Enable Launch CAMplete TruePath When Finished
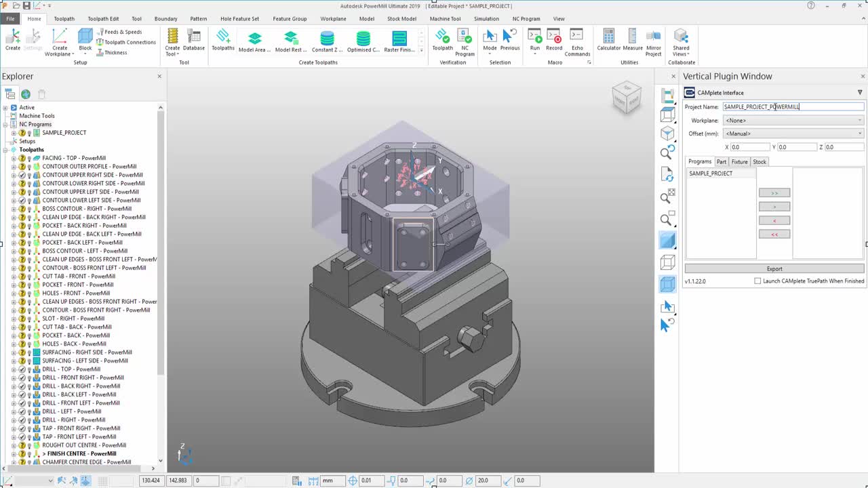This screenshot has width=868, height=488. (758, 281)
